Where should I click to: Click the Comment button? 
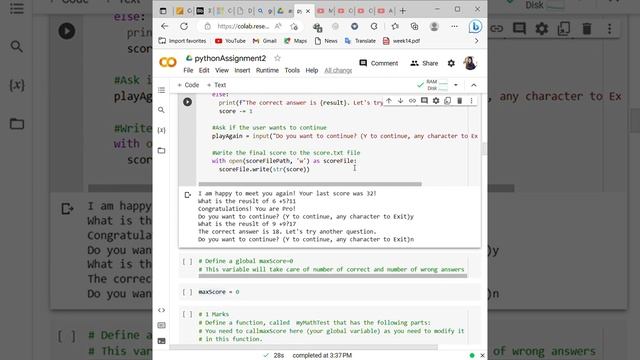378,63
